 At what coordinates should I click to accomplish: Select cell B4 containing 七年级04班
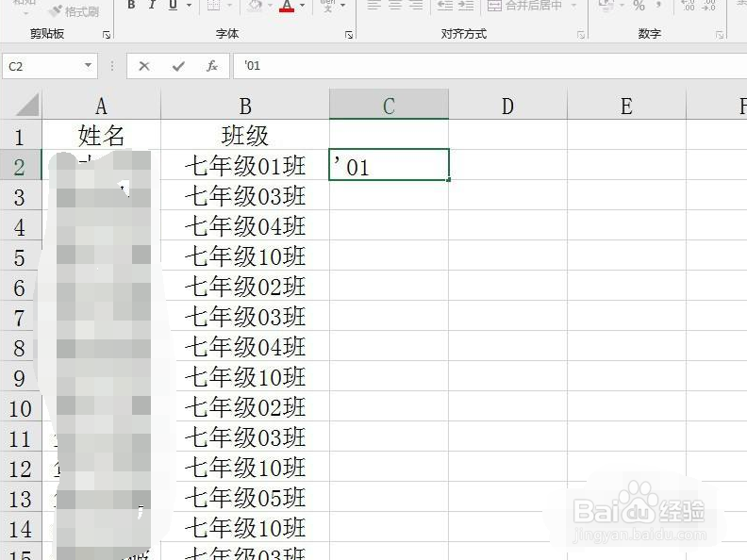pyautogui.click(x=245, y=225)
